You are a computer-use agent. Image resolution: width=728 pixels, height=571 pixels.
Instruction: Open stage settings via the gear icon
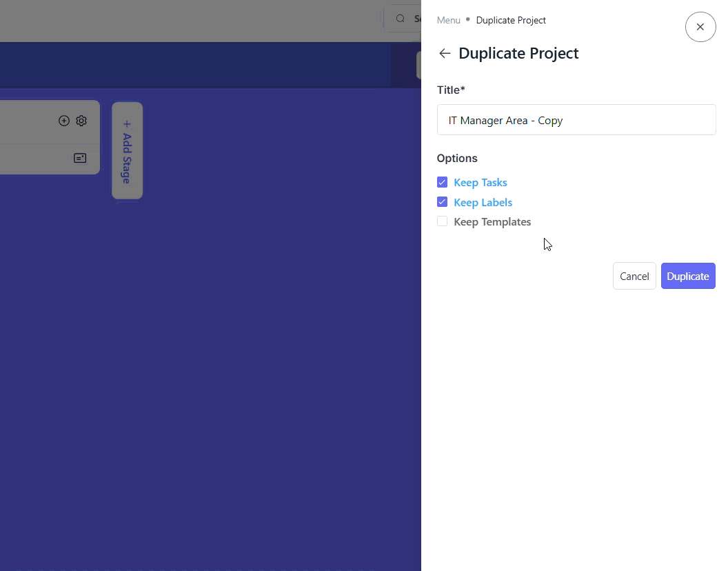point(81,121)
